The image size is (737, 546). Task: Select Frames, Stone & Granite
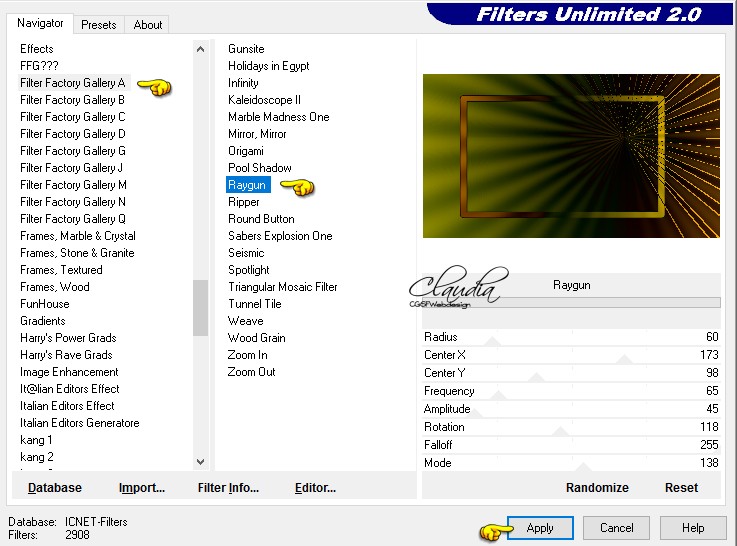(x=77, y=253)
